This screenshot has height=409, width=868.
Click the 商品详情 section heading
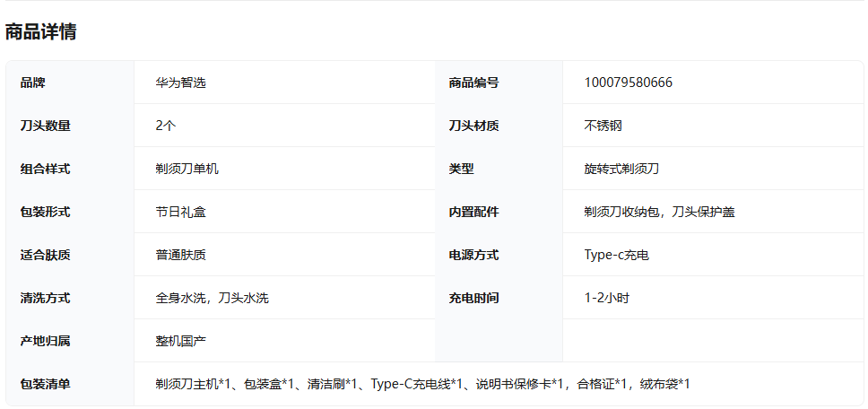point(40,32)
